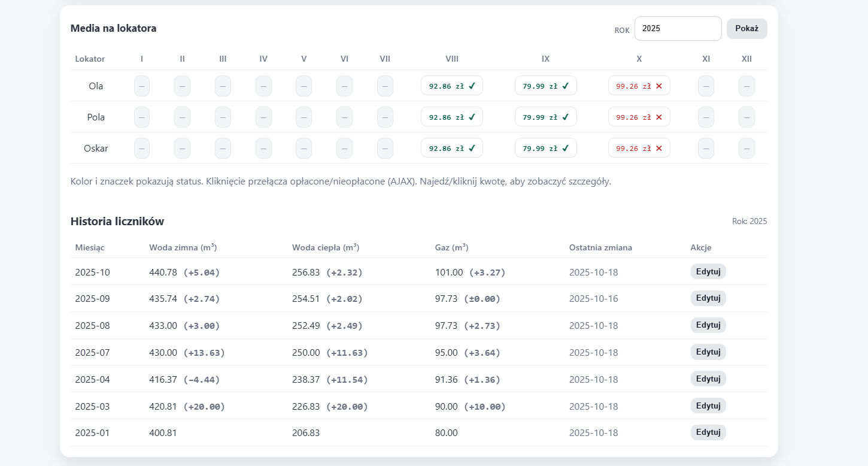Click Ola's empty January cell

pos(142,86)
